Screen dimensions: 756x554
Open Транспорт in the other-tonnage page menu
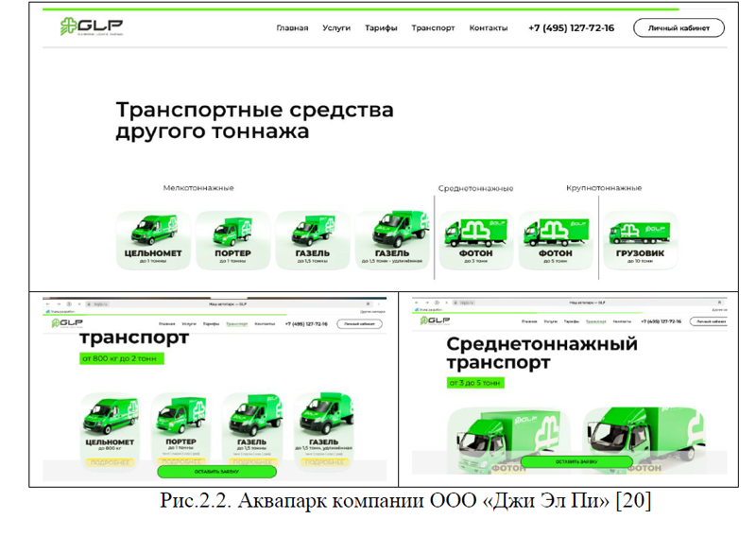433,28
